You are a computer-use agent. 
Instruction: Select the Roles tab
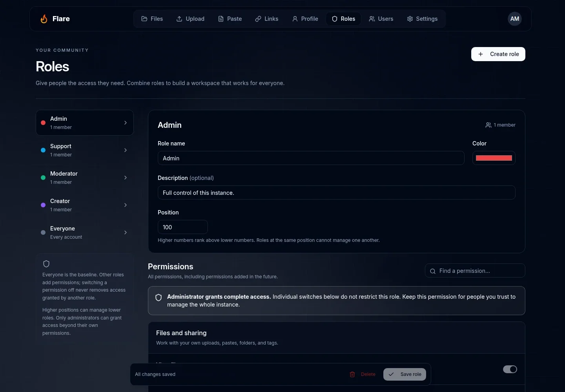(x=344, y=19)
